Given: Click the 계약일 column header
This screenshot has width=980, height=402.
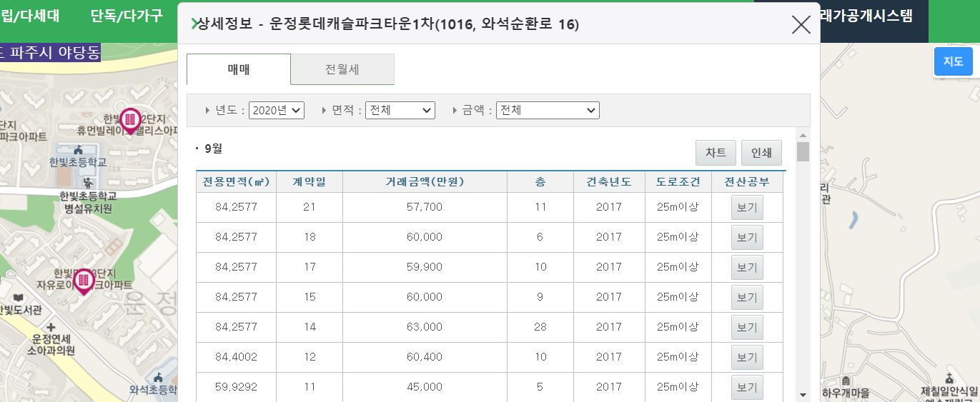Looking at the screenshot, I should point(310,182).
